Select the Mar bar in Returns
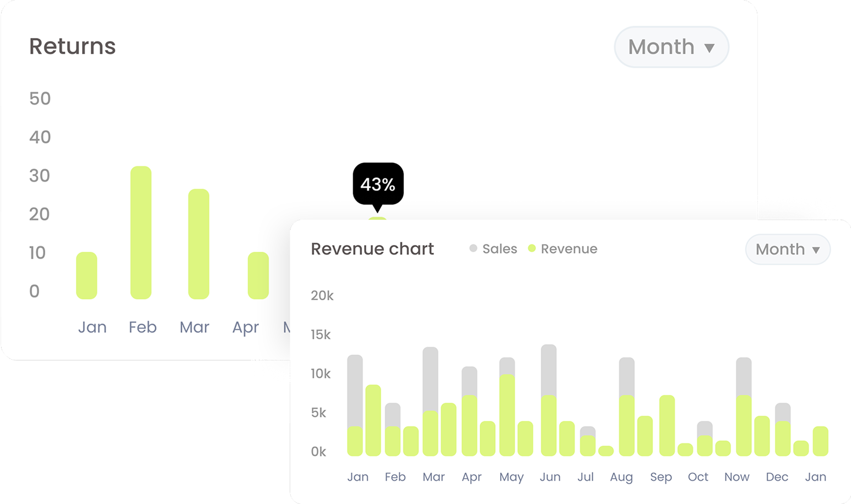The width and height of the screenshot is (851, 504). [198, 244]
